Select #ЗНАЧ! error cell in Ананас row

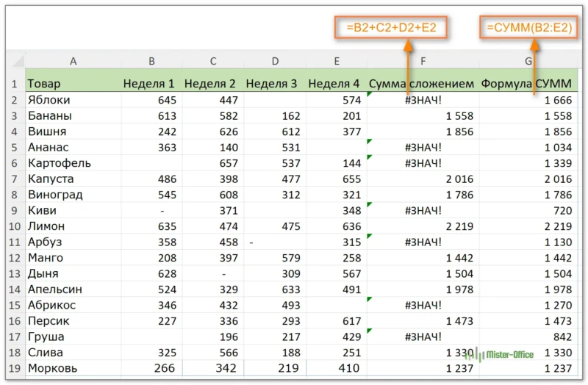coord(423,147)
